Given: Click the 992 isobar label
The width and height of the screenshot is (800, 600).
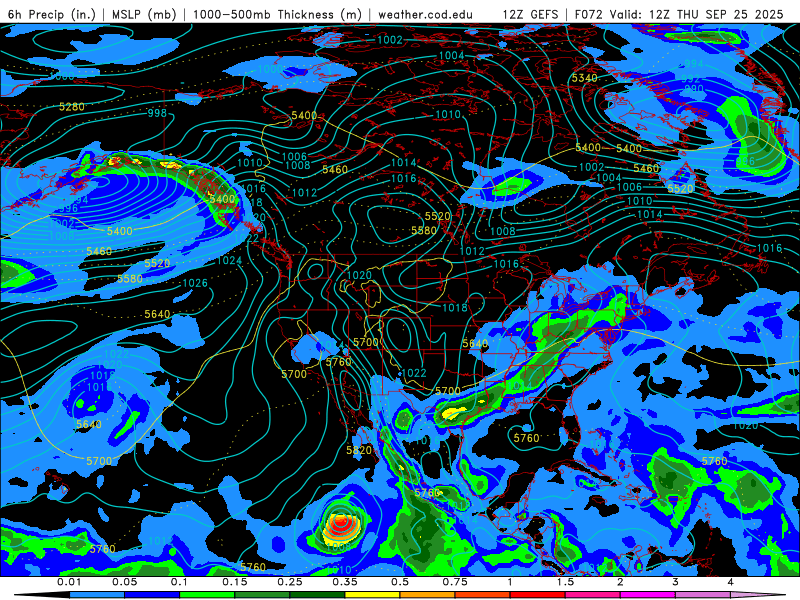Looking at the screenshot, I should pos(690,79).
